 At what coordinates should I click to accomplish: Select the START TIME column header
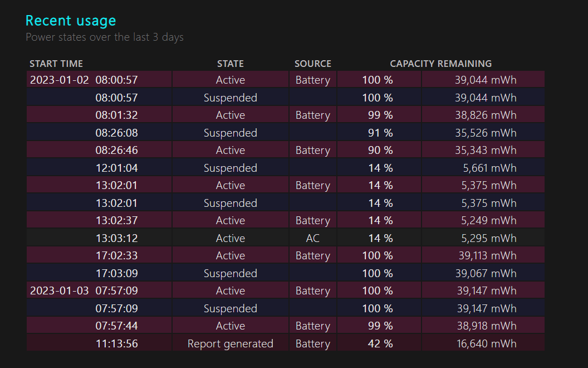click(x=56, y=64)
